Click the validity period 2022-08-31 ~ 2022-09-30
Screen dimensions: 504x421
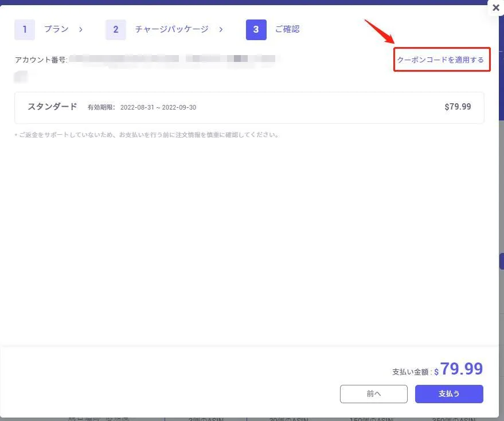[x=158, y=107]
